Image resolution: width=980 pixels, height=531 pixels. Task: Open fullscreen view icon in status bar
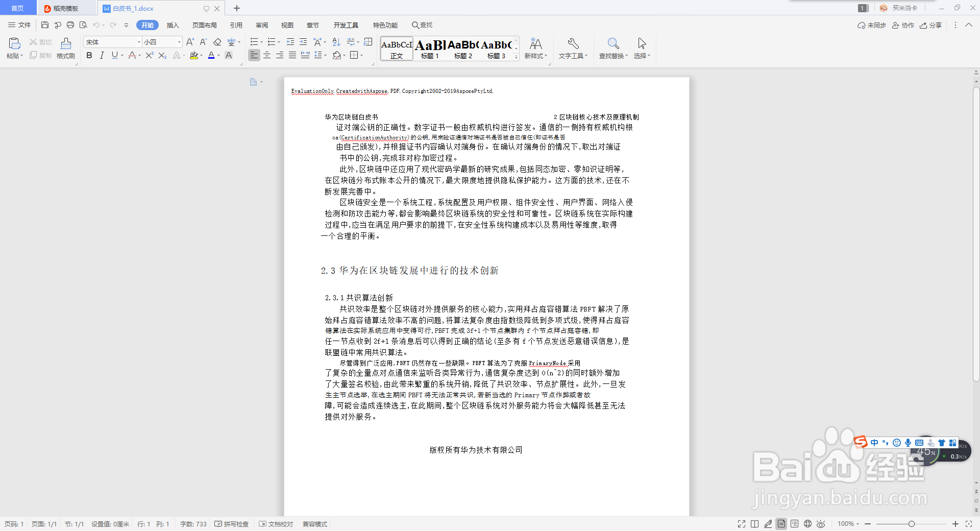coord(742,524)
